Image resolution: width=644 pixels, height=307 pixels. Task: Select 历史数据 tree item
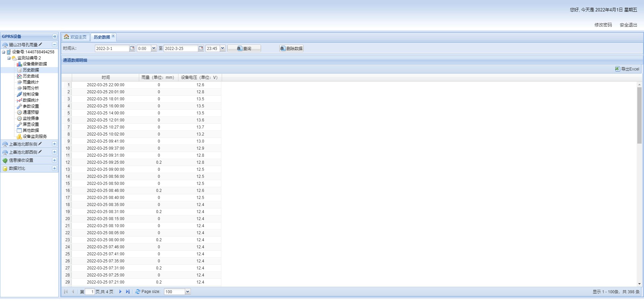point(31,70)
